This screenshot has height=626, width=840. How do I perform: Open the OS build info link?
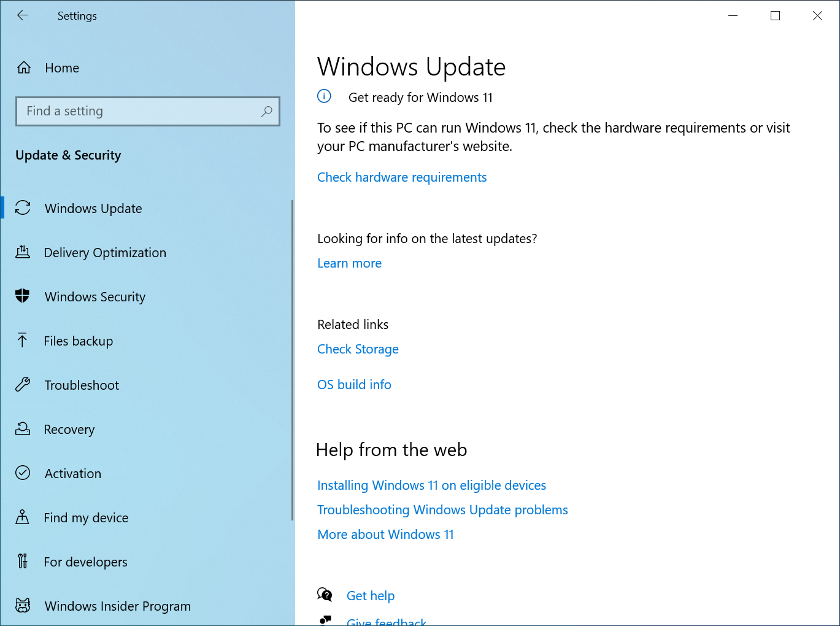tap(354, 385)
